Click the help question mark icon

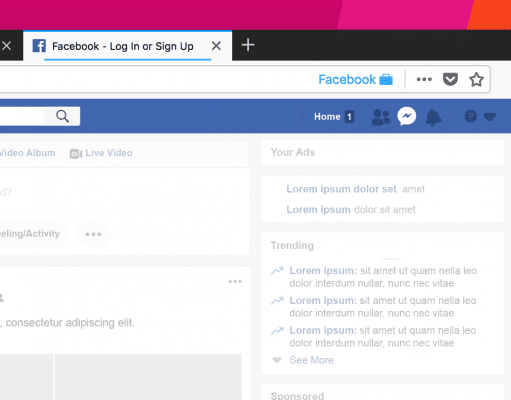click(x=470, y=116)
